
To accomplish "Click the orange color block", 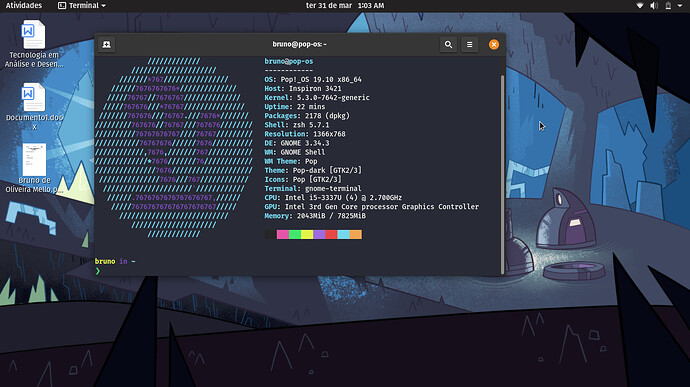I will pyautogui.click(x=356, y=234).
